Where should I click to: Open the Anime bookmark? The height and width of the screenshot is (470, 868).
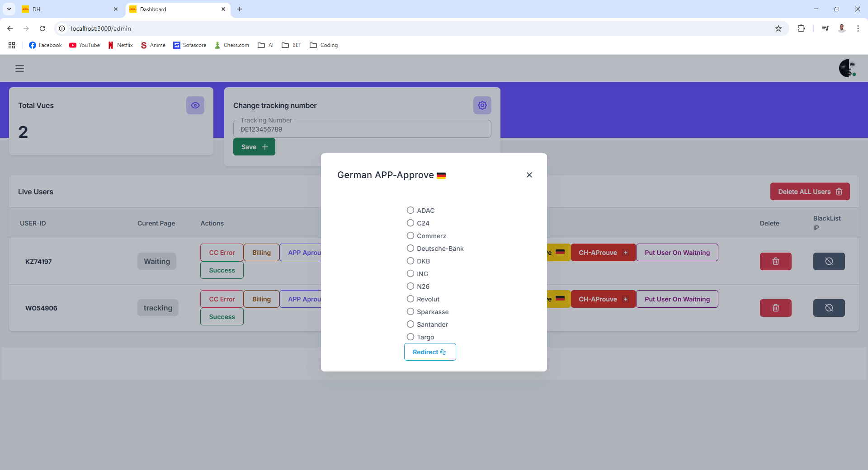coord(153,45)
